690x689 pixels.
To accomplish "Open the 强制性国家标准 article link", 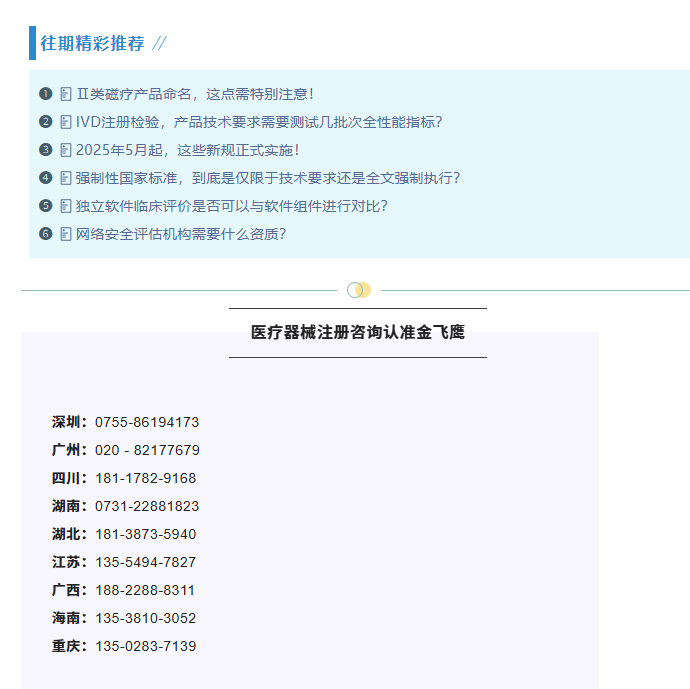I will tap(268, 178).
